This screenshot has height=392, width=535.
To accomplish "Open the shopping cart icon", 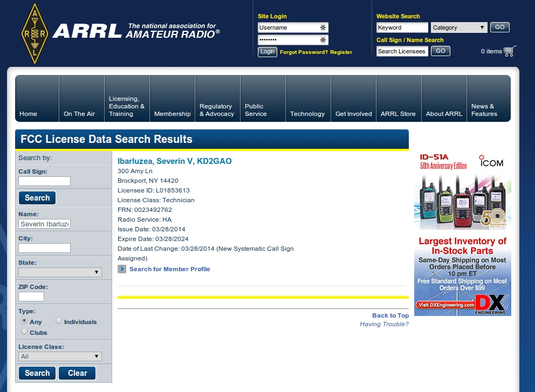I will click(x=510, y=51).
